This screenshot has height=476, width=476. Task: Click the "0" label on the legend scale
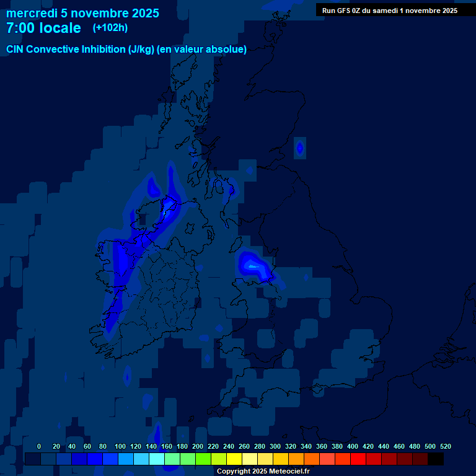[x=39, y=446]
